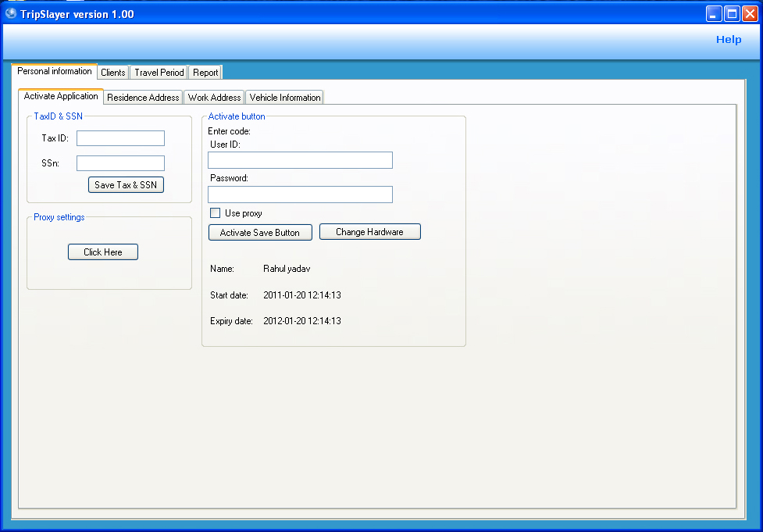
Task: Select the Activate Application sub-tab
Action: [x=61, y=96]
